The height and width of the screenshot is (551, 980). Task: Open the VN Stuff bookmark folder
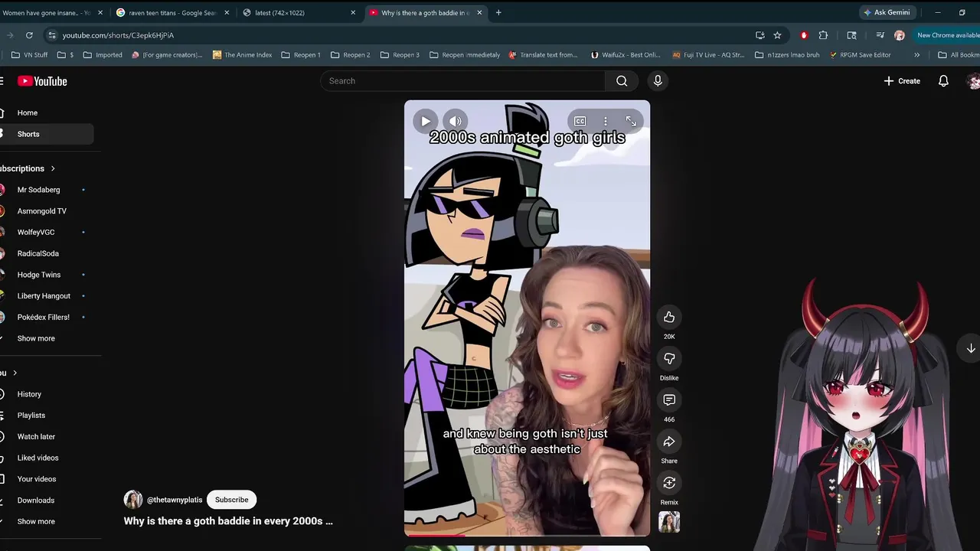[30, 55]
